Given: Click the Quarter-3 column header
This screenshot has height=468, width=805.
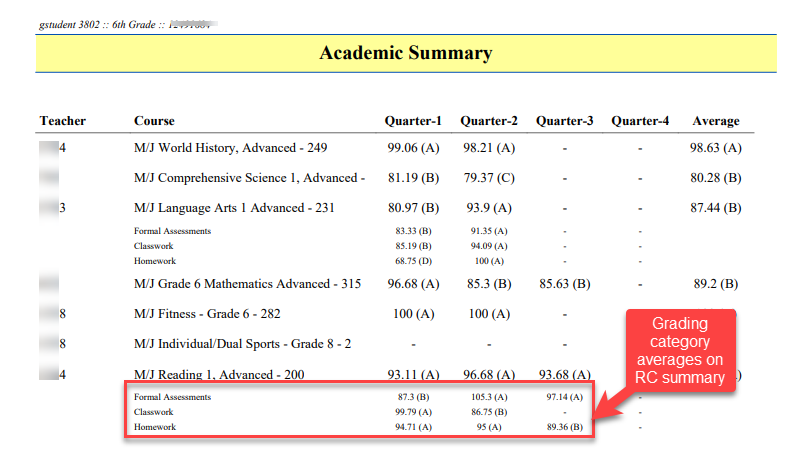Looking at the screenshot, I should (x=564, y=121).
